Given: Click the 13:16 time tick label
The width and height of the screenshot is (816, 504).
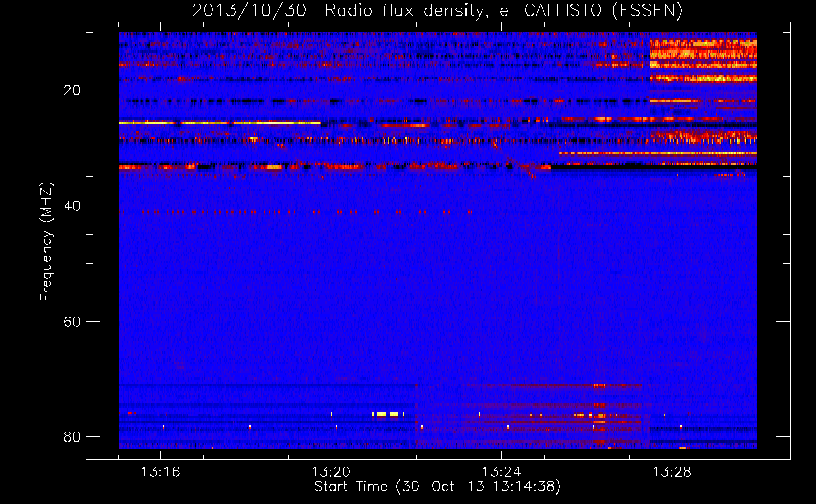Looking at the screenshot, I should click(160, 472).
